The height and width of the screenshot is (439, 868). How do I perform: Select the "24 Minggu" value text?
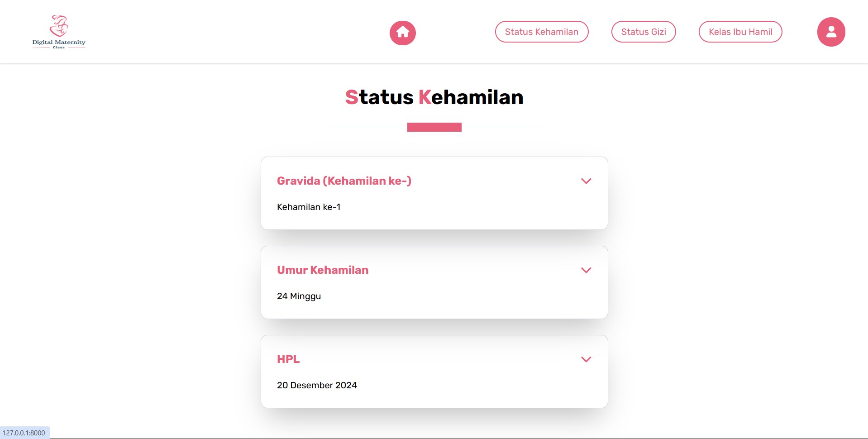click(299, 296)
